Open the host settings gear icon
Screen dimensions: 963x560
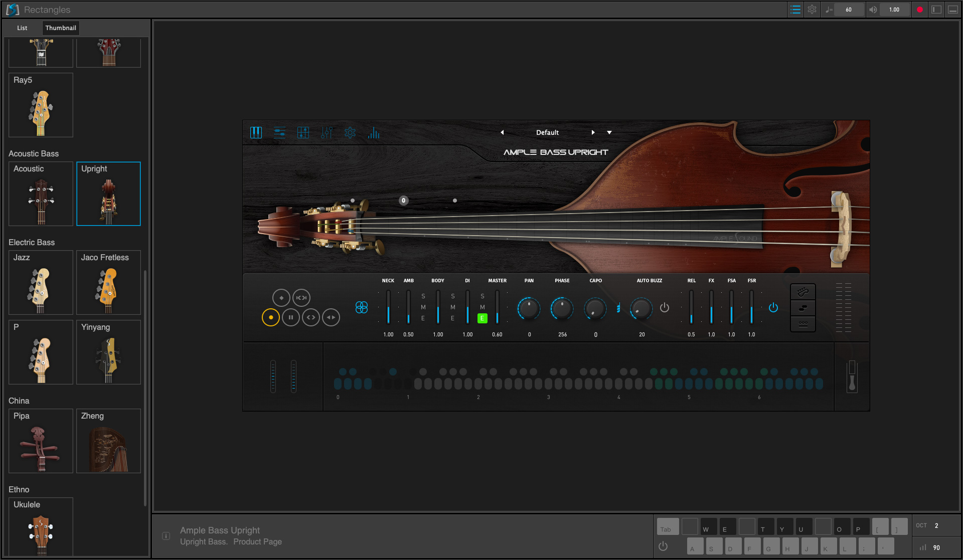[x=812, y=10]
